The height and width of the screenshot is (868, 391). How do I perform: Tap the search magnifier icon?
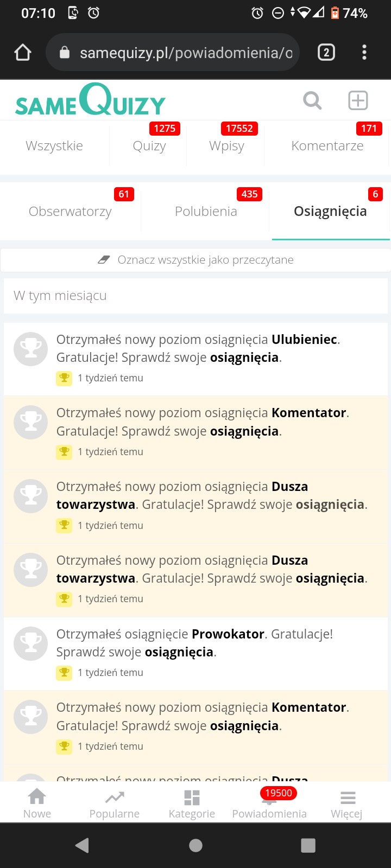(x=312, y=100)
